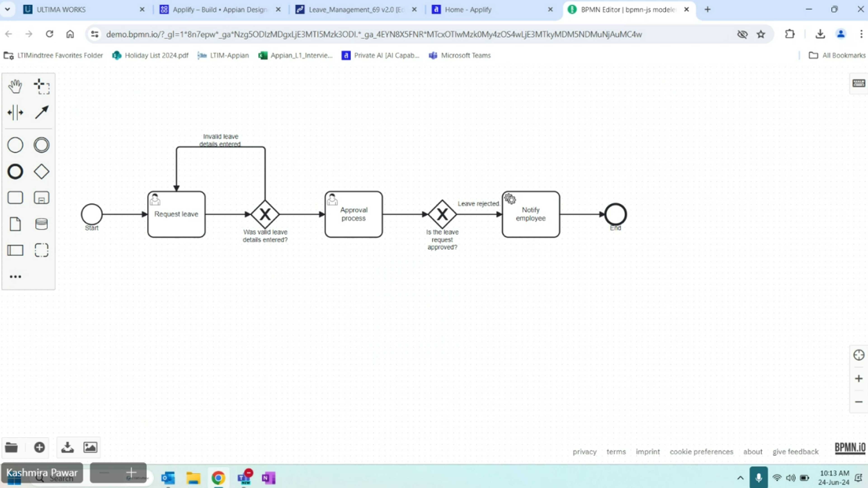The width and height of the screenshot is (868, 488).
Task: Select the Notify employee task
Action: point(531,214)
